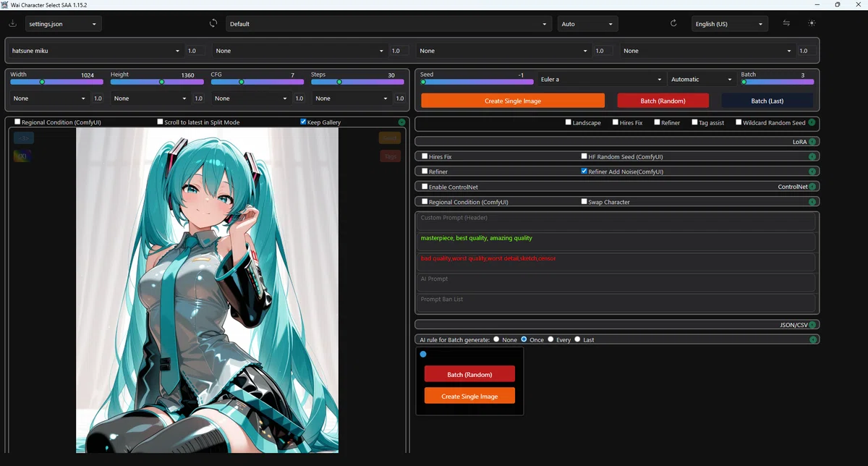Collapse the Landscape options row via its green circle

812,122
